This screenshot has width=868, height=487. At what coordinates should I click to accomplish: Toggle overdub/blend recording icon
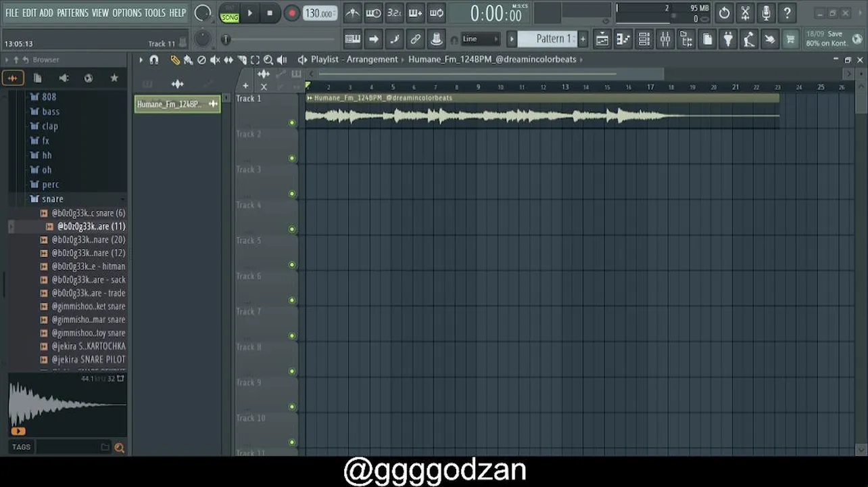pyautogui.click(x=415, y=13)
